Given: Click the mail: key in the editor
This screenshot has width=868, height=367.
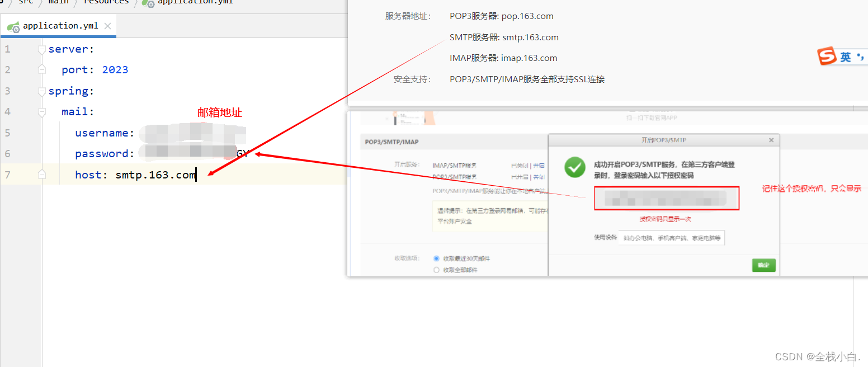Looking at the screenshot, I should (78, 112).
